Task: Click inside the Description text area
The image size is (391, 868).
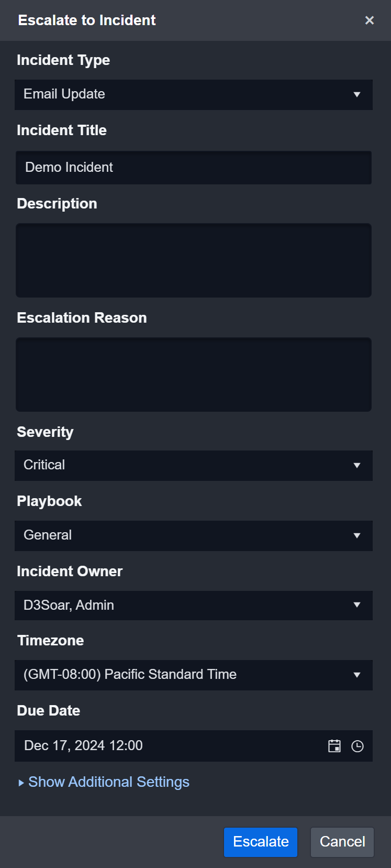Action: pyautogui.click(x=194, y=260)
